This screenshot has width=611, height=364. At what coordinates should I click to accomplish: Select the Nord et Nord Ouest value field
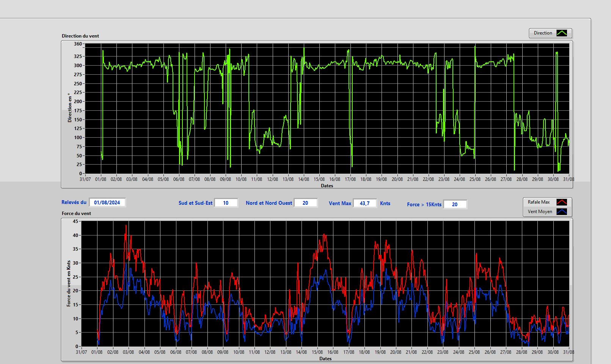pyautogui.click(x=305, y=203)
